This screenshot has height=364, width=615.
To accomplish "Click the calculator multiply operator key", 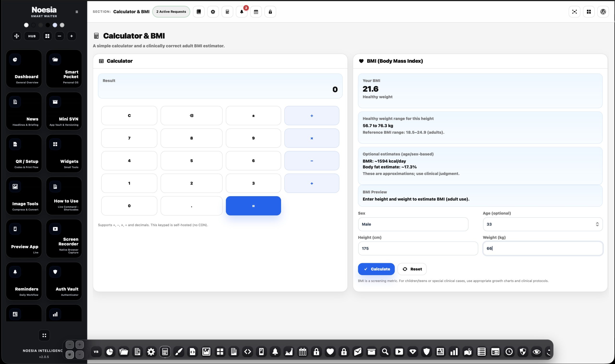I will 312,138.
